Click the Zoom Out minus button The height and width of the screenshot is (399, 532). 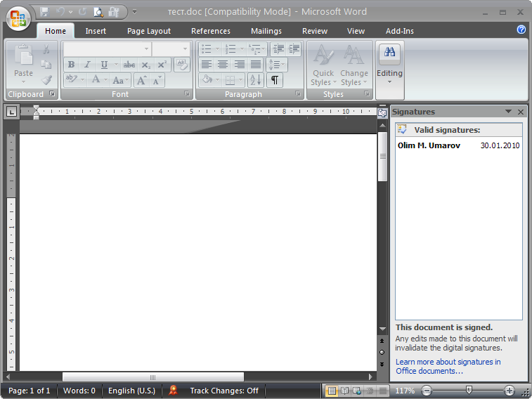[427, 391]
